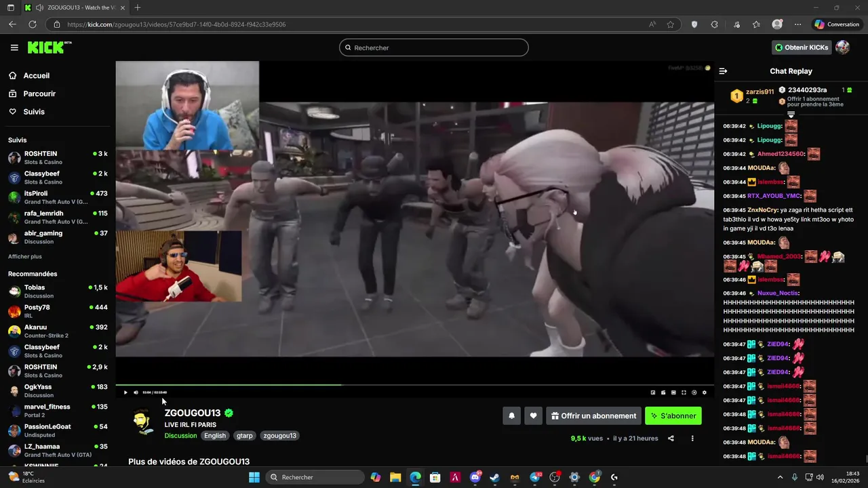Screen dimensions: 868x488
Task: Open LZ_haamaa recommended channel
Action: click(58, 451)
